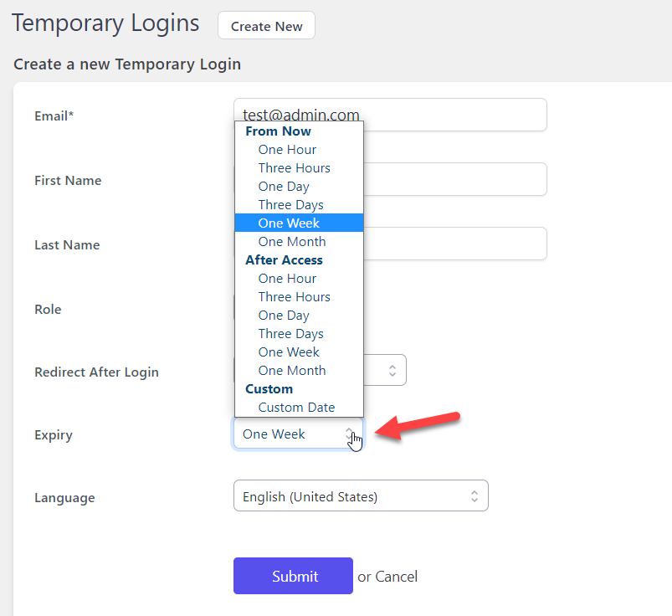Select Three Hours under After Access
Image resolution: width=672 pixels, height=616 pixels.
(299, 297)
